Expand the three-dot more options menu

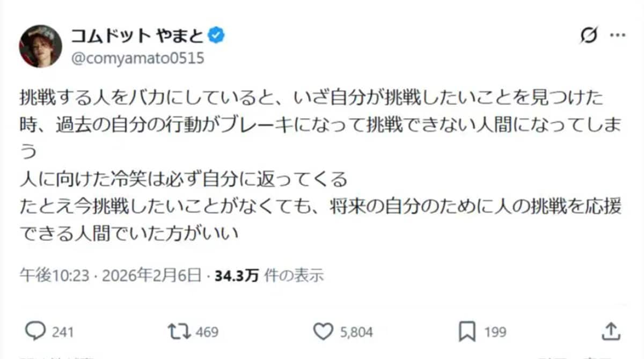click(x=618, y=34)
